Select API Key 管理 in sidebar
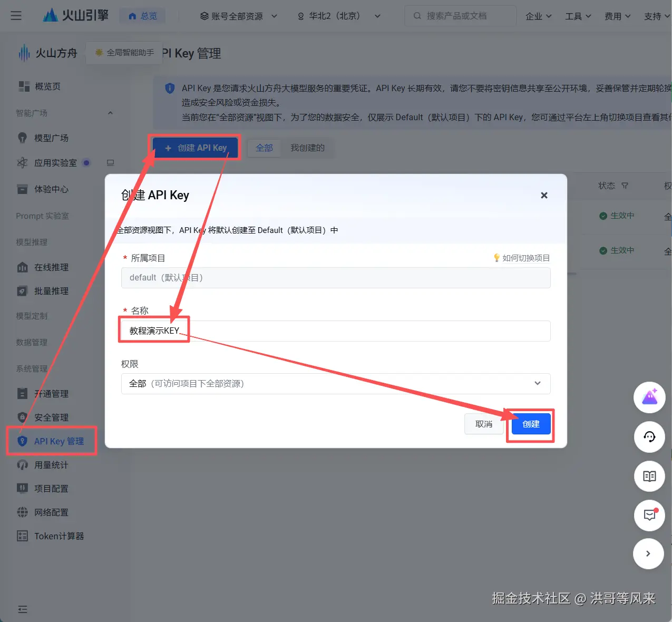 [59, 441]
